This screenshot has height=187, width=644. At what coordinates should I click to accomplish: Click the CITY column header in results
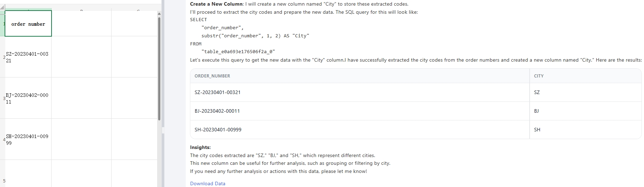coord(539,76)
